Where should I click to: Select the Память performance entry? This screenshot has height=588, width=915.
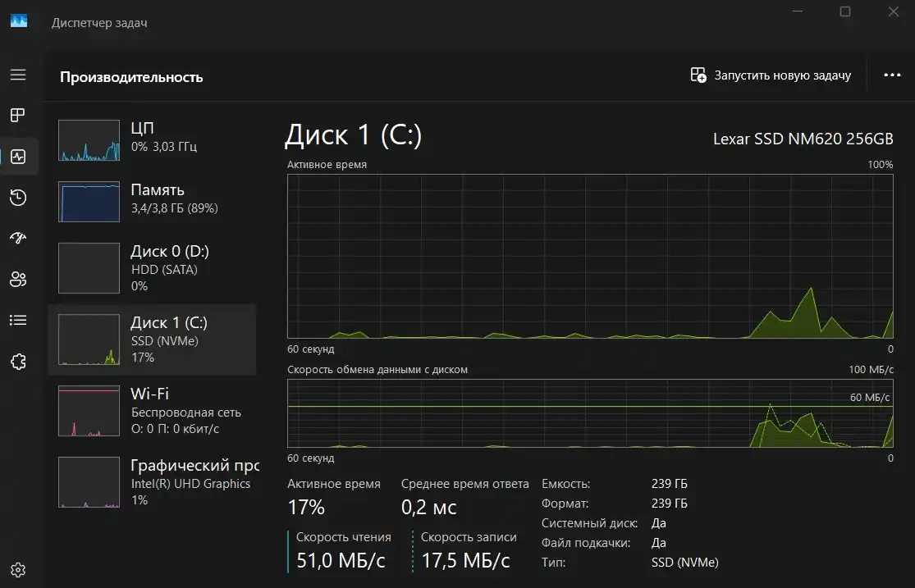(x=152, y=202)
